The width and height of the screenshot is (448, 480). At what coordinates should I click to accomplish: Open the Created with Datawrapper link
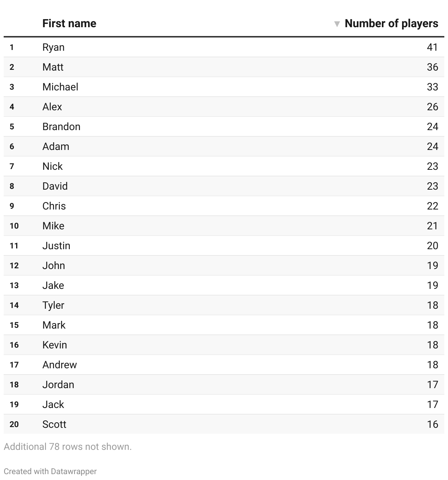50,471
